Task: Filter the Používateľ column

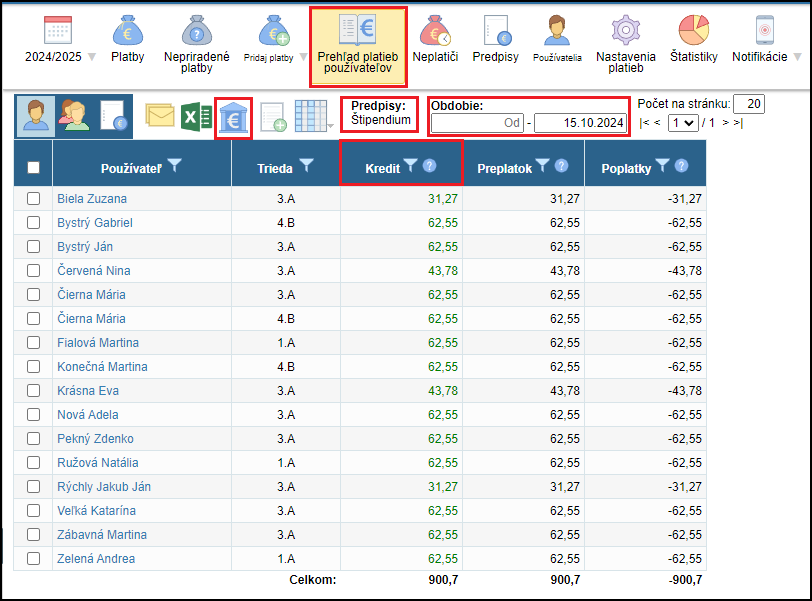Action: [175, 165]
